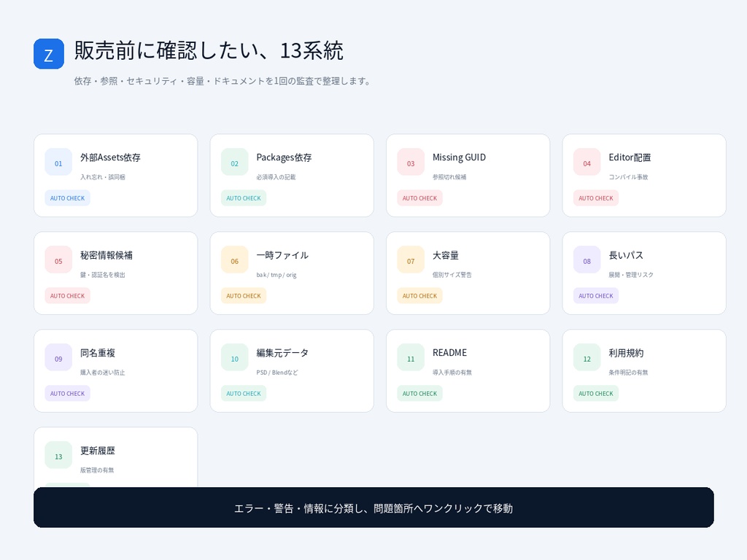Click AUTO CHECK tag under 大容量
The image size is (747, 560).
[419, 296]
